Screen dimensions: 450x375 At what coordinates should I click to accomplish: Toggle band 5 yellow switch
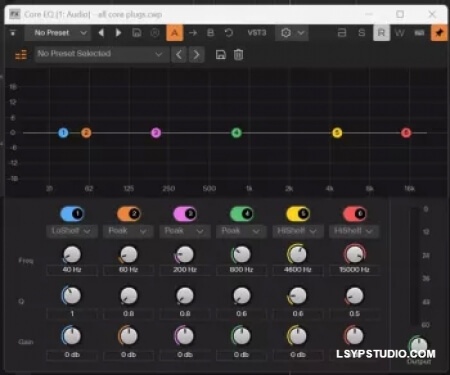pyautogui.click(x=298, y=214)
